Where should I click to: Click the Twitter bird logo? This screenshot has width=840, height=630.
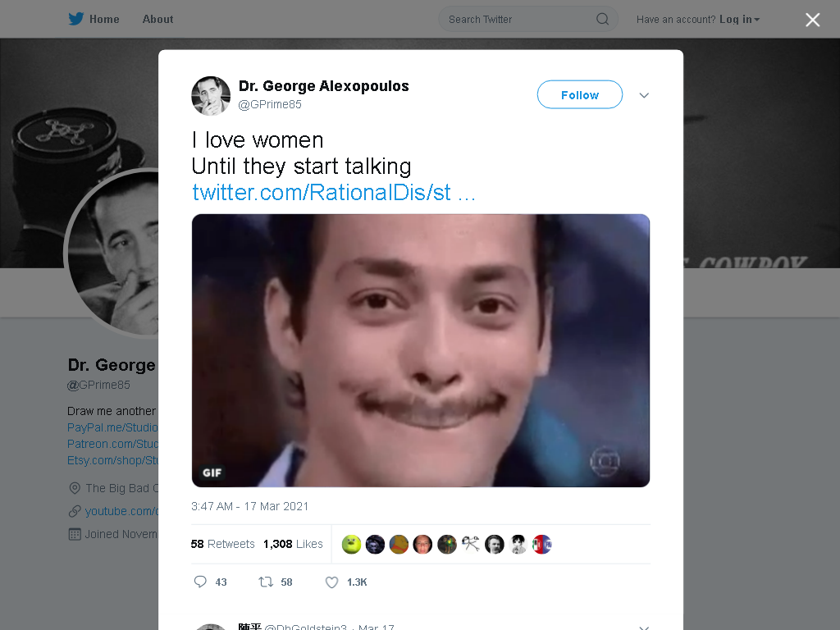pos(75,20)
